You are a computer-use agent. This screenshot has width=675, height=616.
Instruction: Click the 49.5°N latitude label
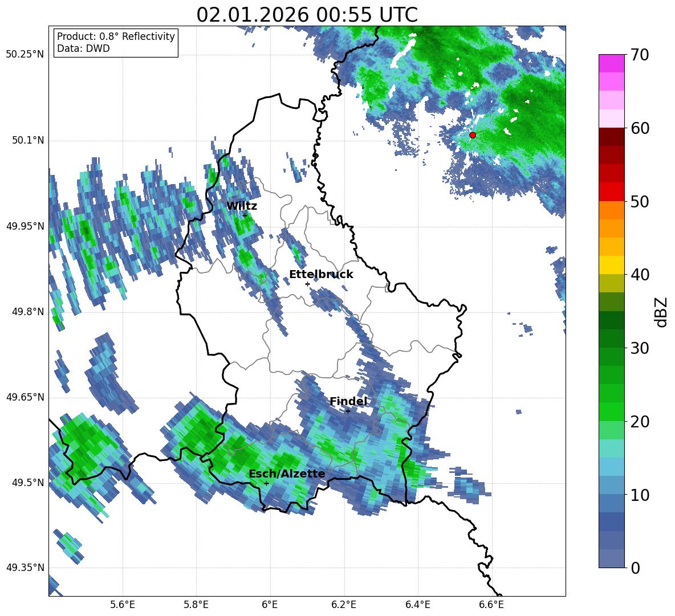click(x=29, y=483)
